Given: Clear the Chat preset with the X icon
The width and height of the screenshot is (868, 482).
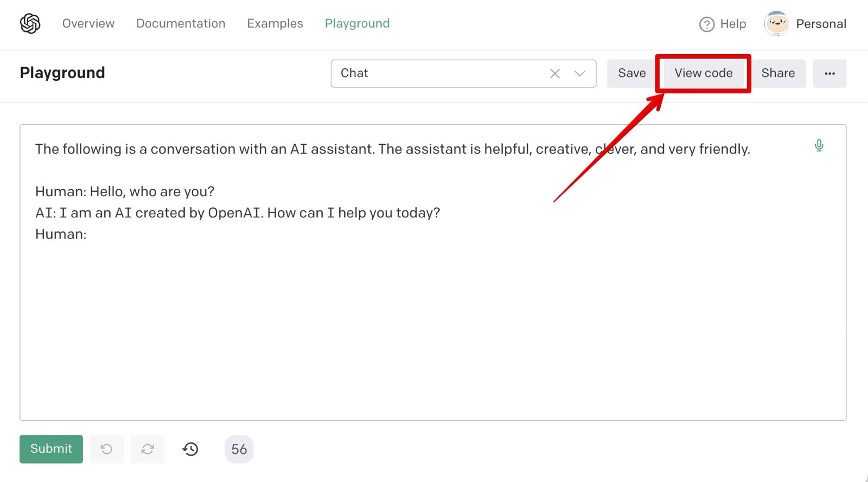Looking at the screenshot, I should click(554, 74).
